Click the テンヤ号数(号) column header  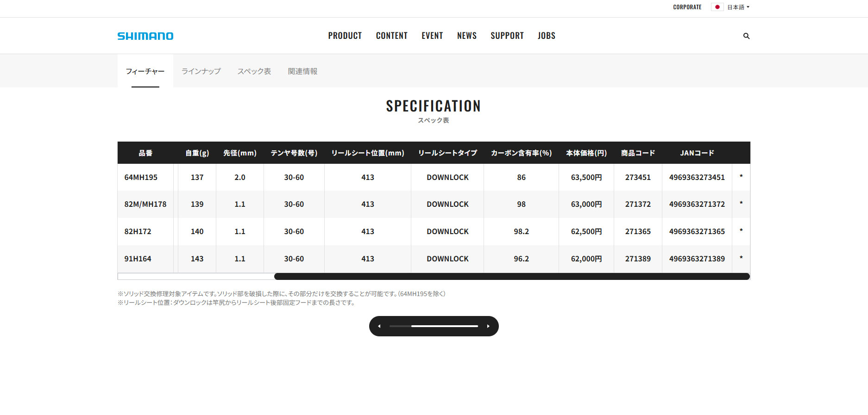coord(294,153)
